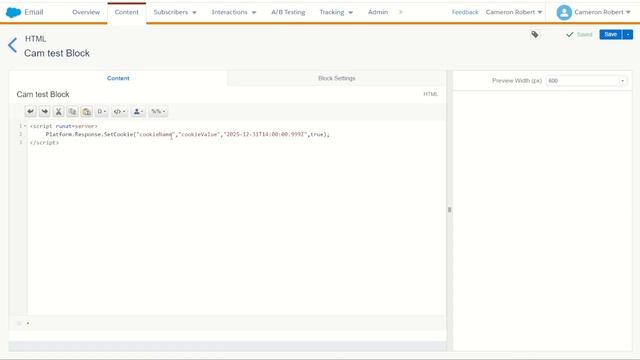Select the Content navigation tab
Screen dimensions: 640x360
coord(127,12)
